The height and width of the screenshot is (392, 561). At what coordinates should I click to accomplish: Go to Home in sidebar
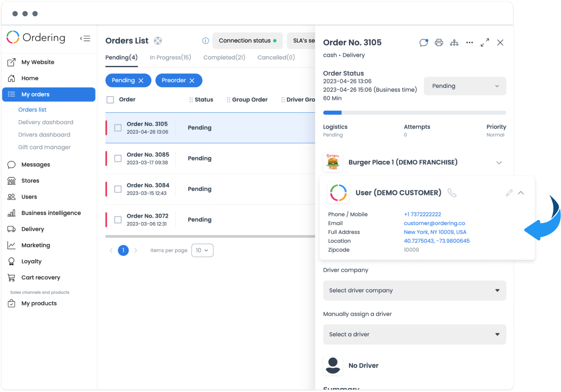30,78
